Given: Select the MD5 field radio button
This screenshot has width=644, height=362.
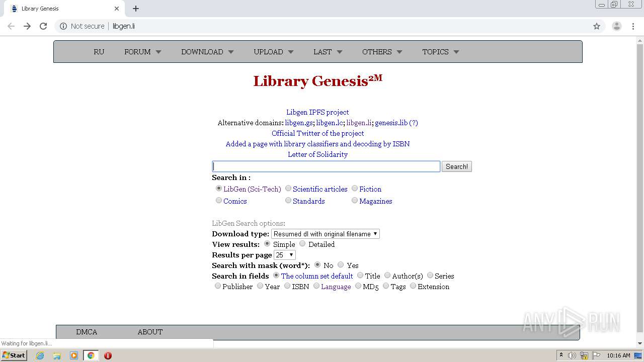Looking at the screenshot, I should point(358,286).
